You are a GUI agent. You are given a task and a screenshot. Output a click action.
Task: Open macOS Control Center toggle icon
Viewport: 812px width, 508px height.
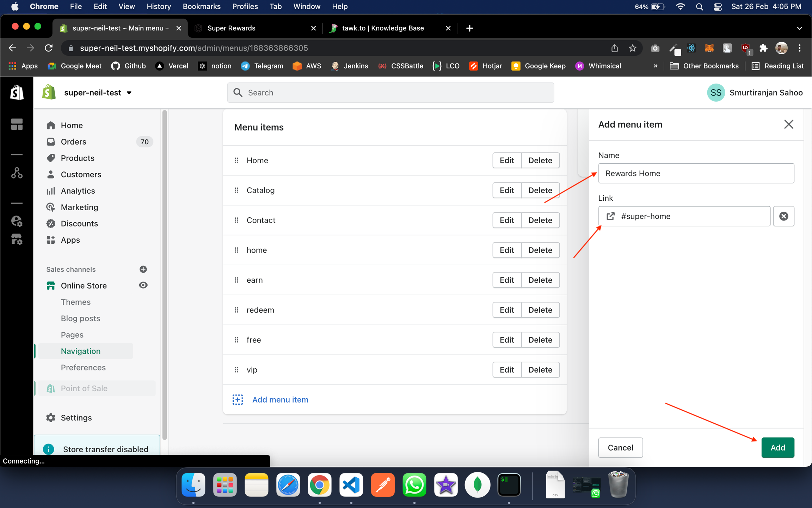tap(718, 7)
